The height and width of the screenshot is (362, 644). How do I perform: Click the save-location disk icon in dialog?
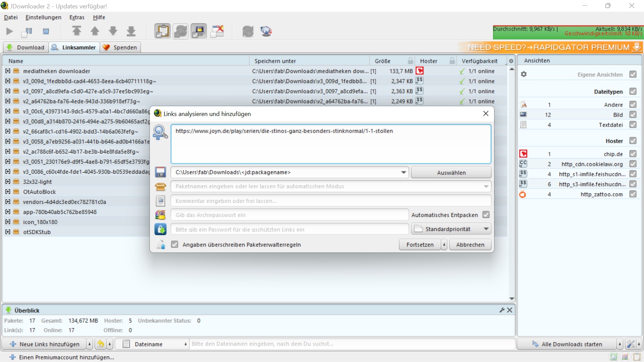tap(161, 172)
